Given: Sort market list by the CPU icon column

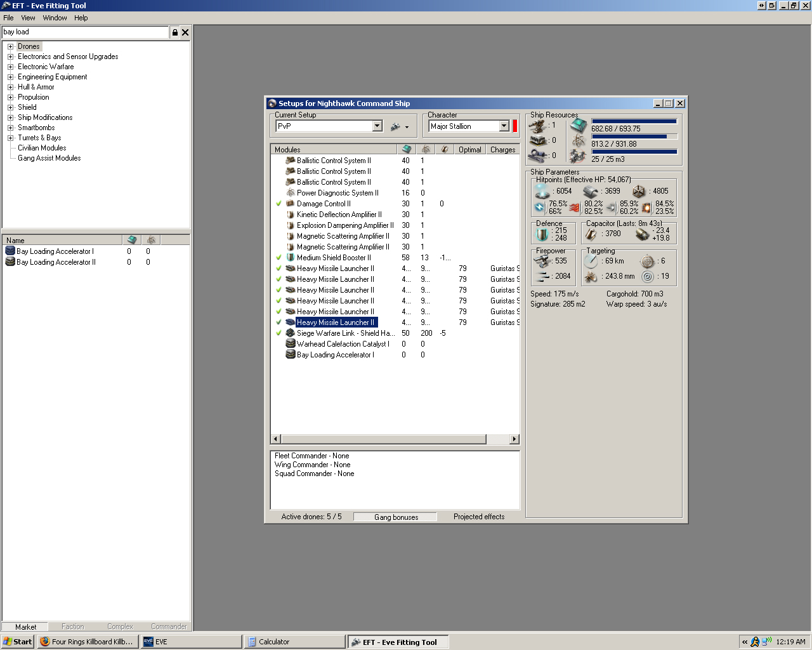Looking at the screenshot, I should point(132,240).
